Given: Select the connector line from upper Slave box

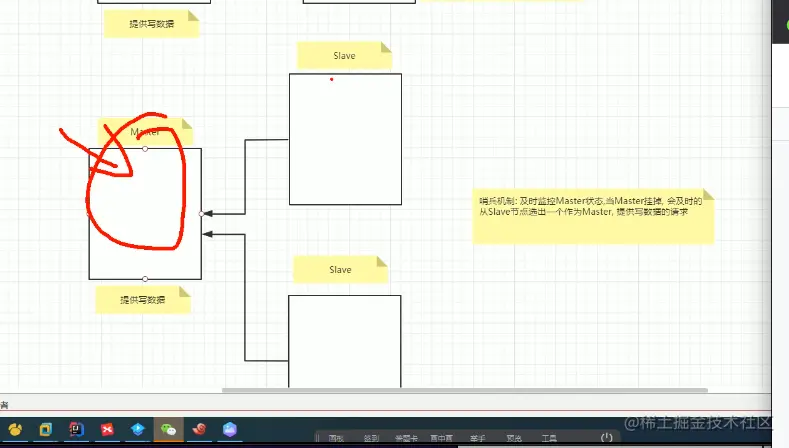Looking at the screenshot, I should [x=245, y=176].
